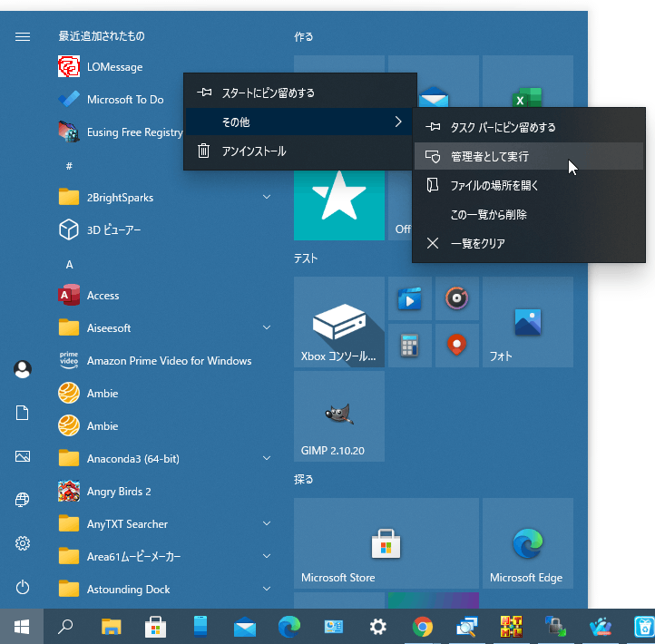
Task: Open Documents from Start sidebar
Action: click(x=23, y=413)
